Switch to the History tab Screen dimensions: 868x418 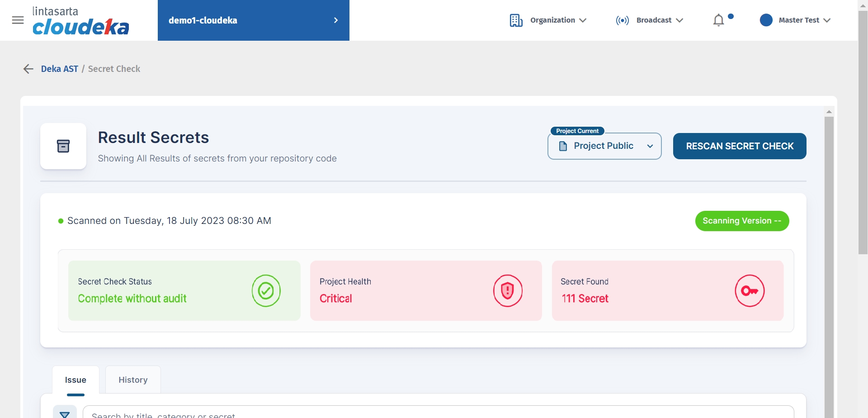(133, 380)
